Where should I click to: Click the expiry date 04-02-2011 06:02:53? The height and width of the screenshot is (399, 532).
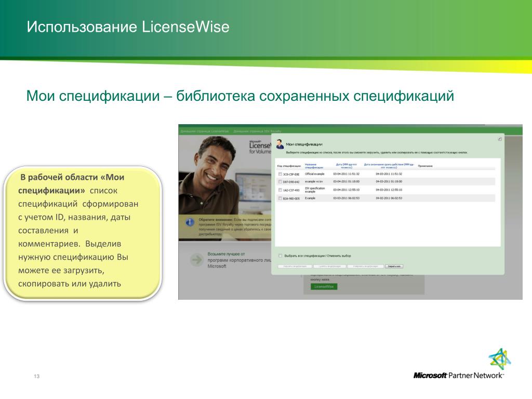tap(389, 198)
